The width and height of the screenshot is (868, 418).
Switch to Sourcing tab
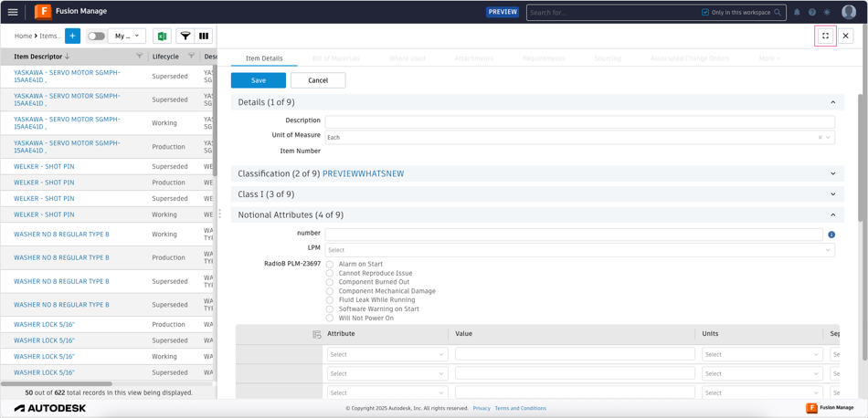tap(608, 58)
